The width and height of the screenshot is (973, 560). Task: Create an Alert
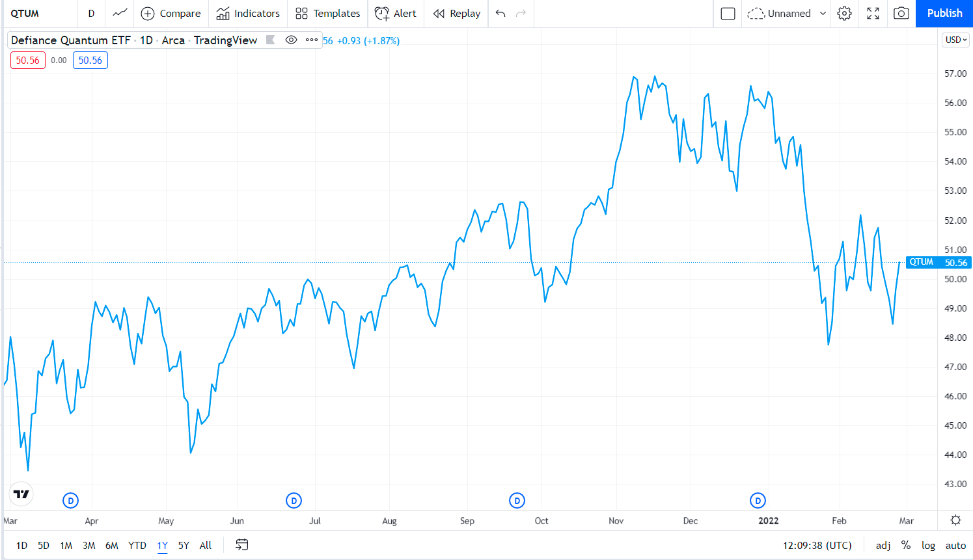396,13
